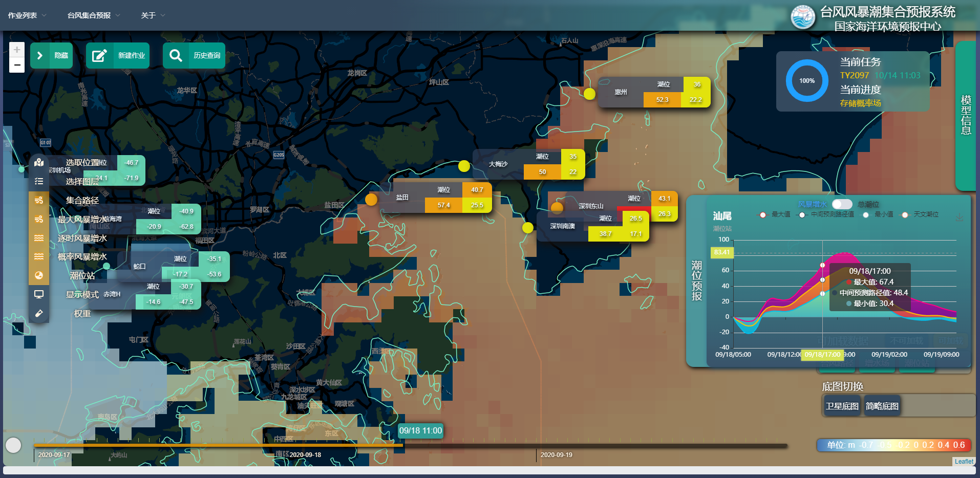Viewport: 980px width, 478px height.
Task: Click the 新建作业 button
Action: (118, 55)
